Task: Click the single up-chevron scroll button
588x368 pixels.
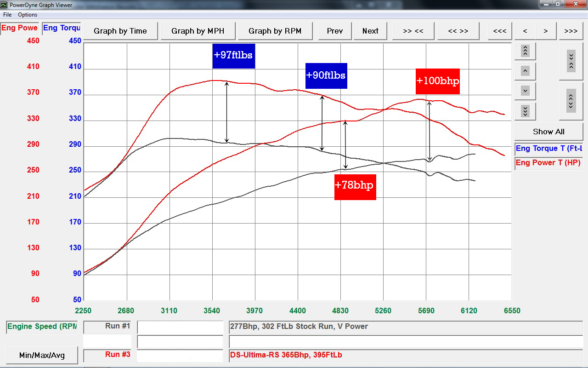Action: tap(526, 71)
